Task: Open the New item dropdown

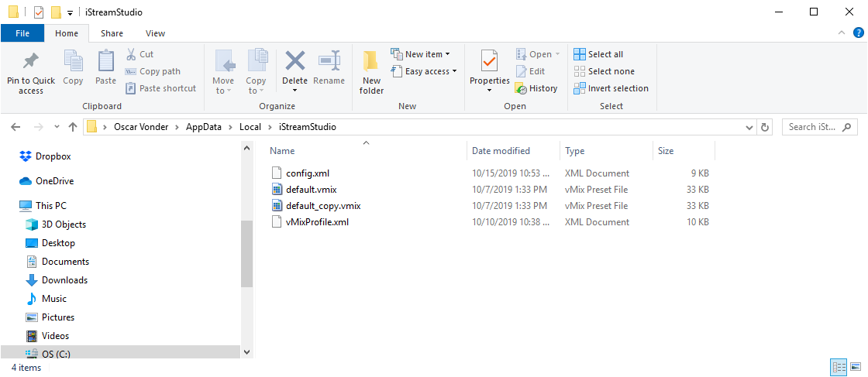Action: pyautogui.click(x=420, y=54)
